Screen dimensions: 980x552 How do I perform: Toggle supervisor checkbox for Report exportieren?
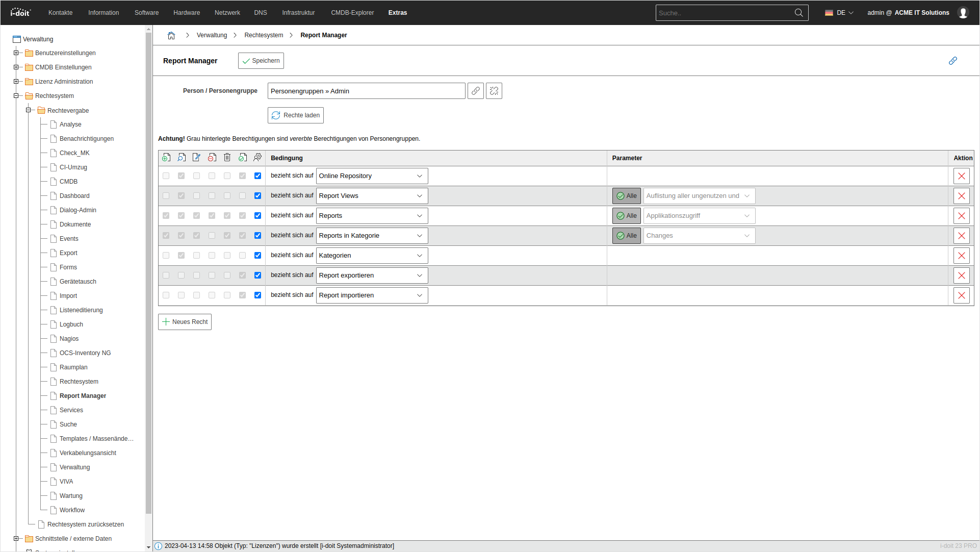tap(257, 275)
